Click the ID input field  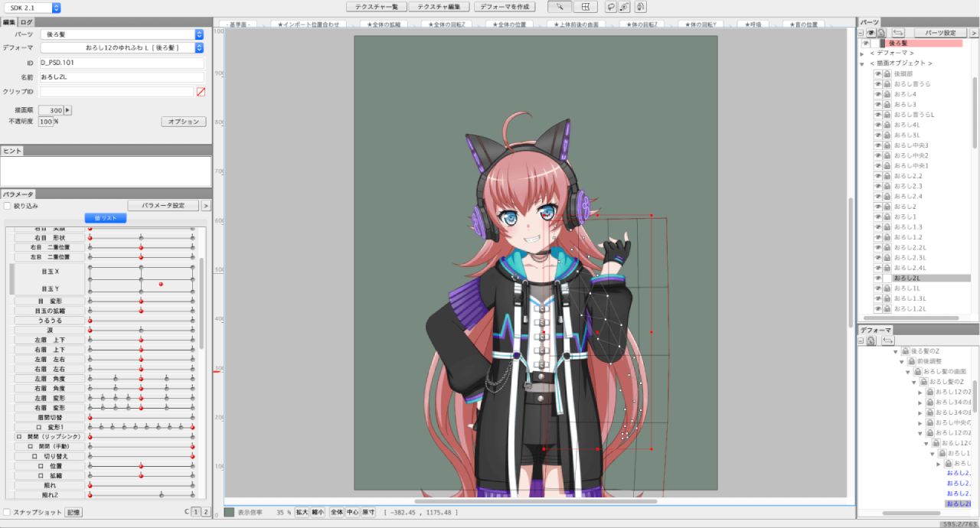[122, 63]
